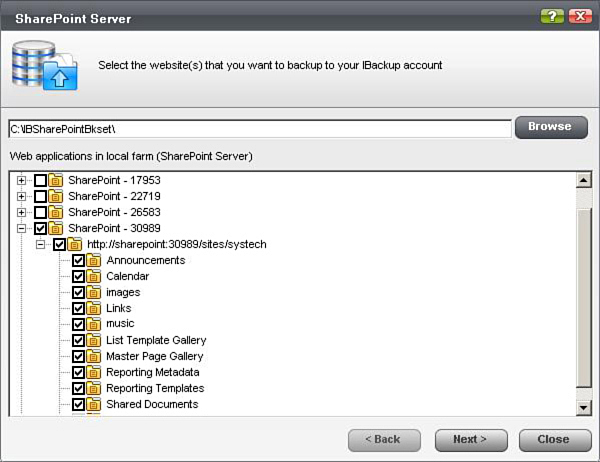Screen dimensions: 600x462
Task: Click the vertical scrollbar thumb
Action: point(584,298)
